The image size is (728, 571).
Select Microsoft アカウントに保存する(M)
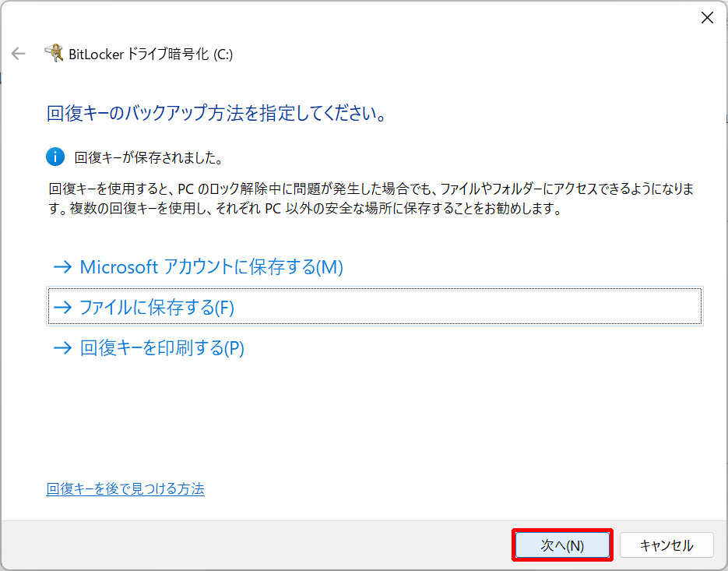point(199,266)
